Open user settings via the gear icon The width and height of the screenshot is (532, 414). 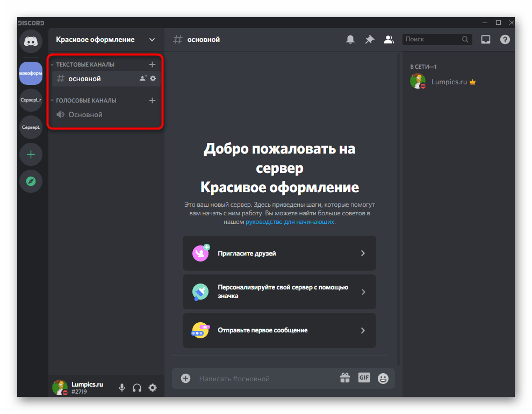(x=153, y=388)
